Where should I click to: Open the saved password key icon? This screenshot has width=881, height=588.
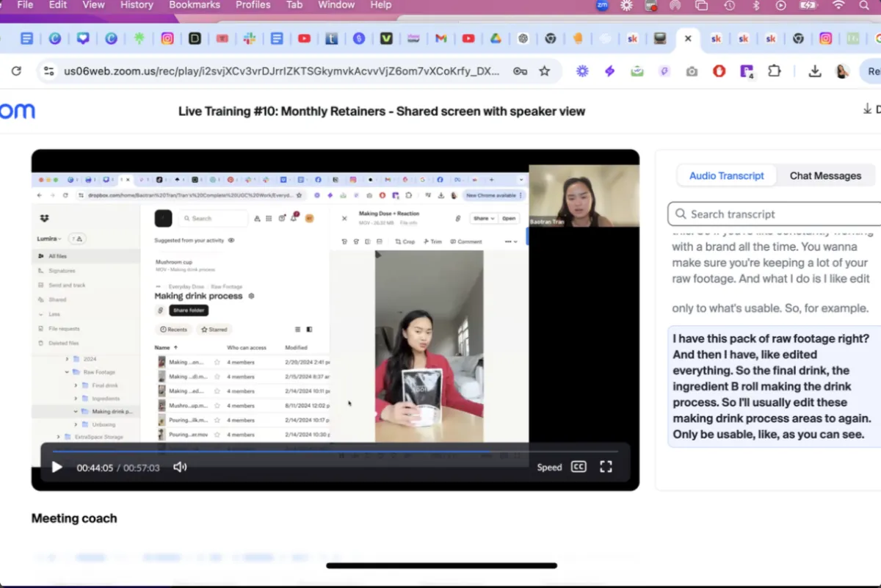click(x=520, y=71)
